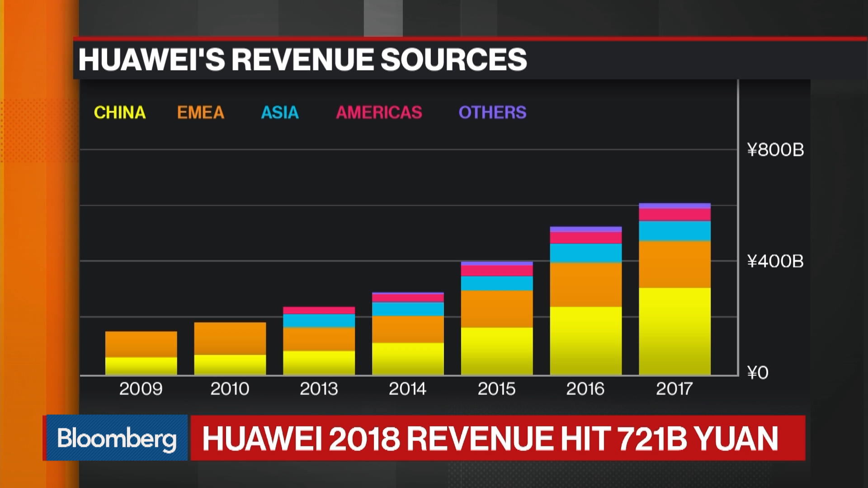Click the Bloomberg logo
This screenshot has width=868, height=488.
[117, 438]
